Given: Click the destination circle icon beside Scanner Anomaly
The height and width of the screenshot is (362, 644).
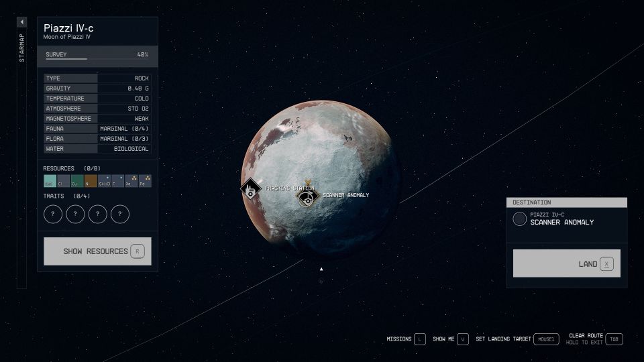Looking at the screenshot, I should pos(519,219).
